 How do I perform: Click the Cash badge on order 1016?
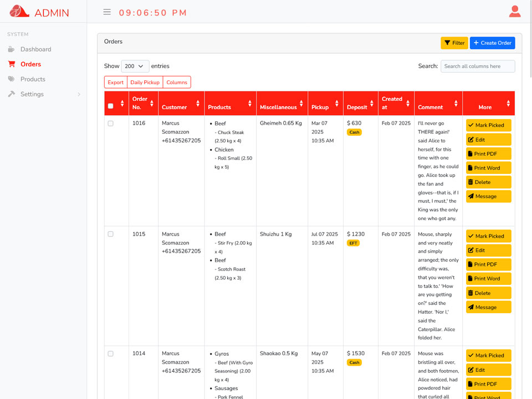click(x=354, y=132)
